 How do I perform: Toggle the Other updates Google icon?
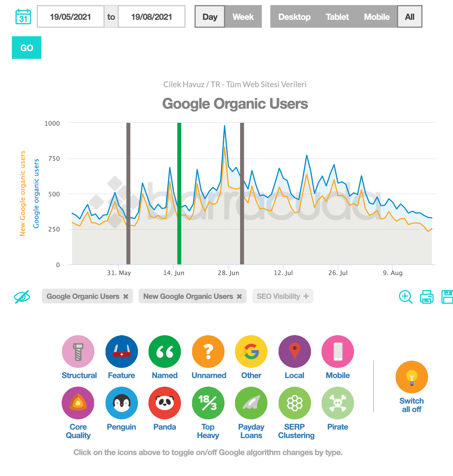(251, 351)
